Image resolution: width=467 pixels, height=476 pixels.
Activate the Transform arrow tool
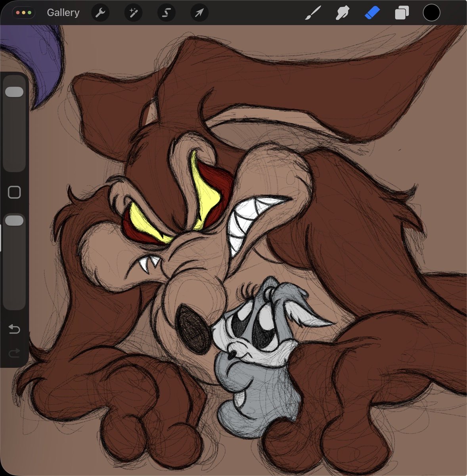click(199, 13)
